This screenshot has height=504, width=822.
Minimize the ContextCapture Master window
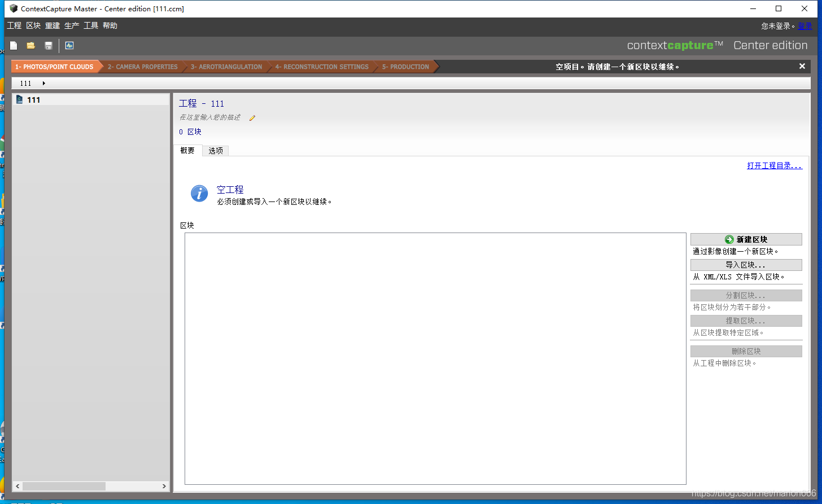[x=753, y=8]
